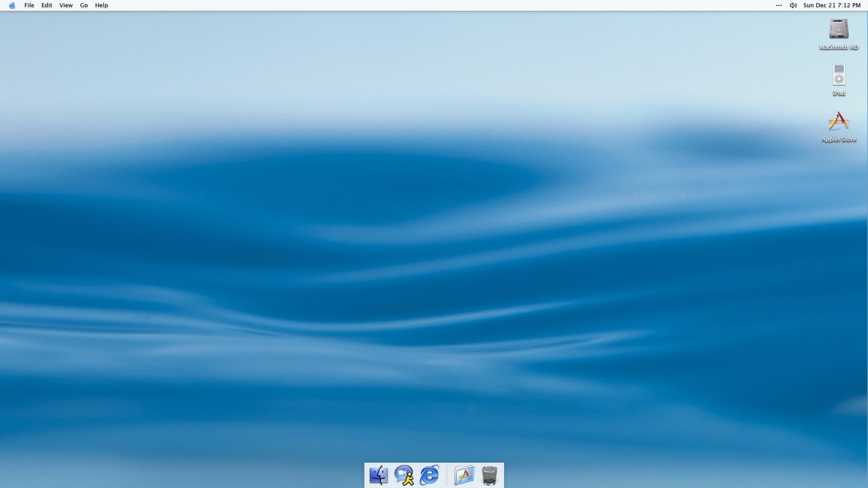Open Finder from the dock
The height and width of the screenshot is (488, 868).
[x=378, y=475]
